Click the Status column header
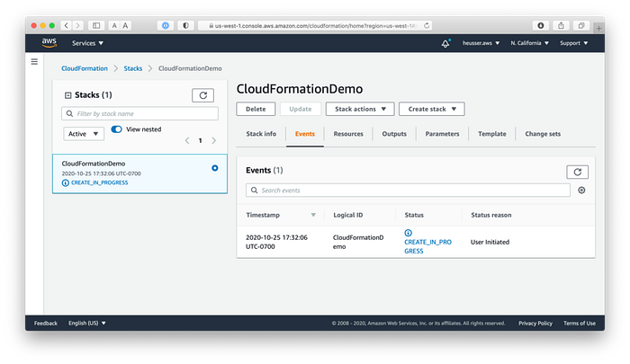The height and width of the screenshot is (364, 630). click(414, 215)
